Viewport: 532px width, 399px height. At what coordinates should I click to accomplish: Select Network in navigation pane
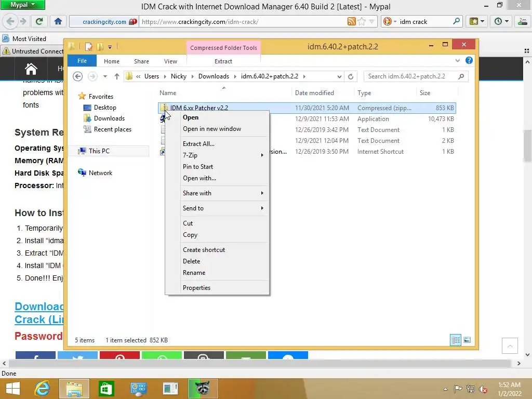point(100,172)
